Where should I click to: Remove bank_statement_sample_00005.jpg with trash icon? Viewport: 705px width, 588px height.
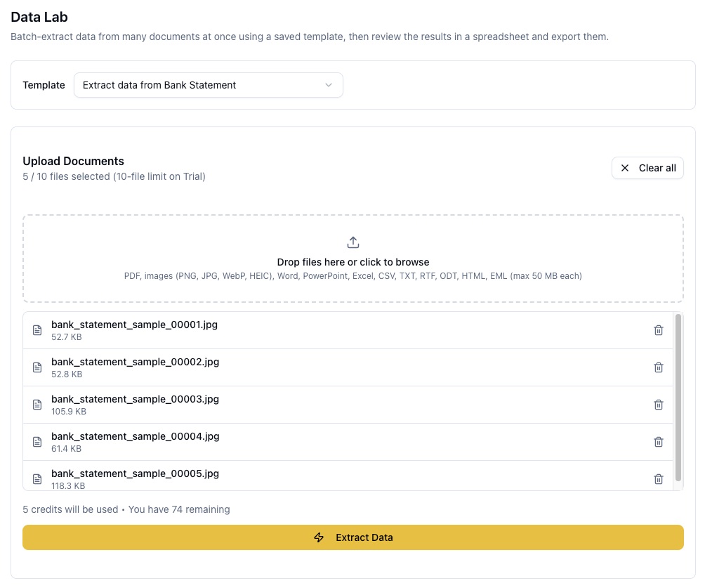[x=658, y=479]
